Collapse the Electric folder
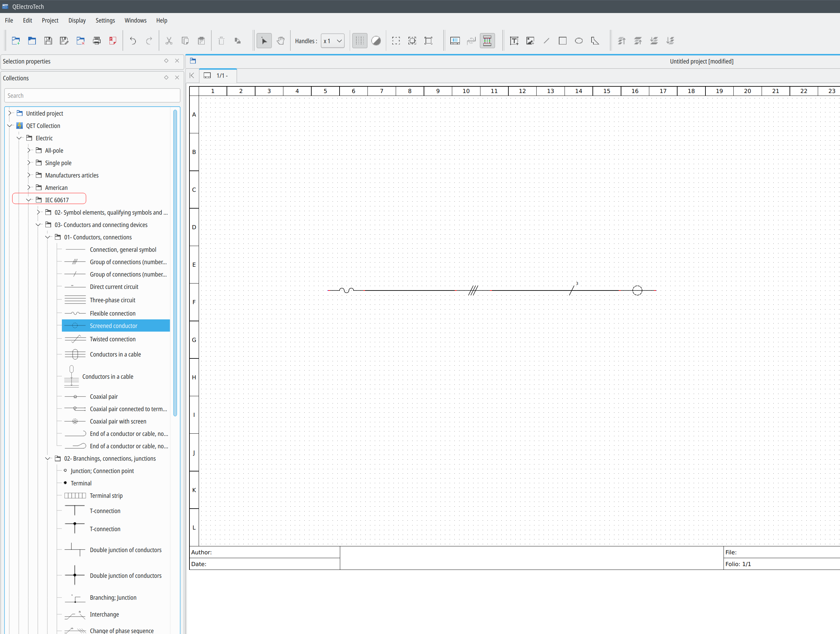The height and width of the screenshot is (634, 840). pos(19,138)
